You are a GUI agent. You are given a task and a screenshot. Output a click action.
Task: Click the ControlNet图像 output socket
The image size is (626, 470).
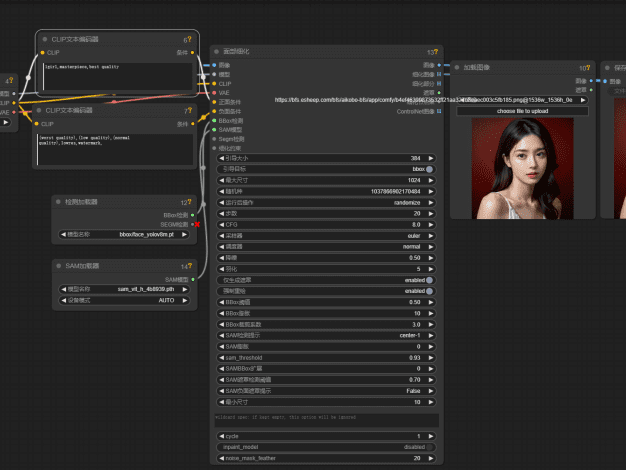click(x=439, y=111)
